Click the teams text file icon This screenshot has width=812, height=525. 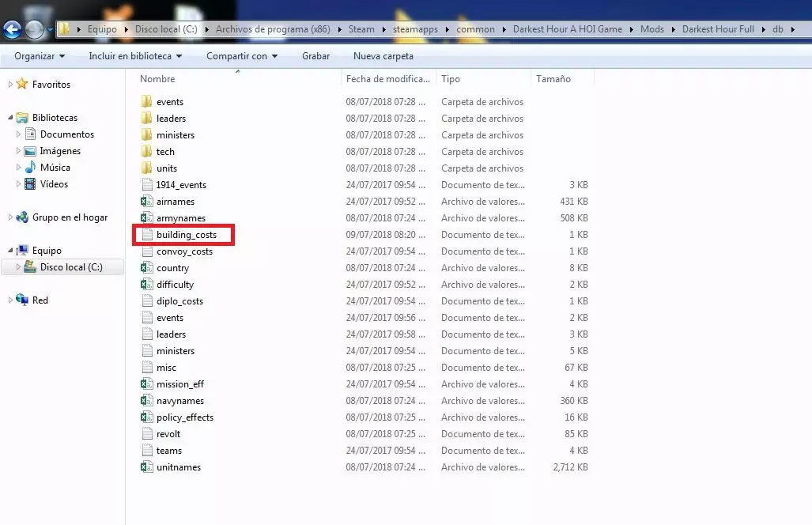click(x=147, y=450)
